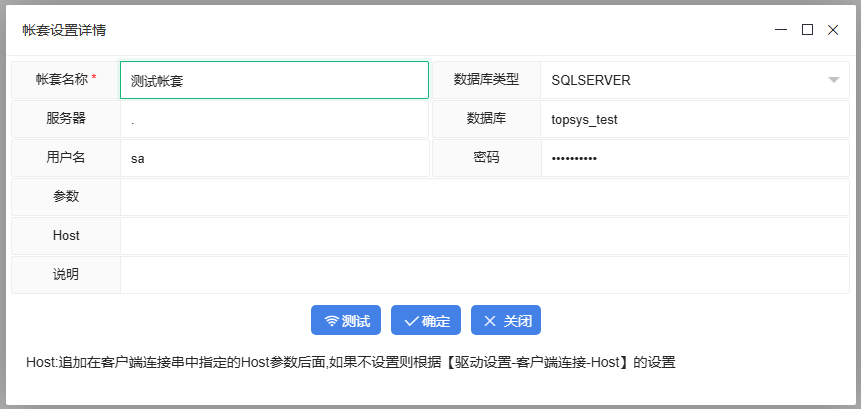861x409 pixels.
Task: Focus the empty Host input field
Action: (x=484, y=236)
